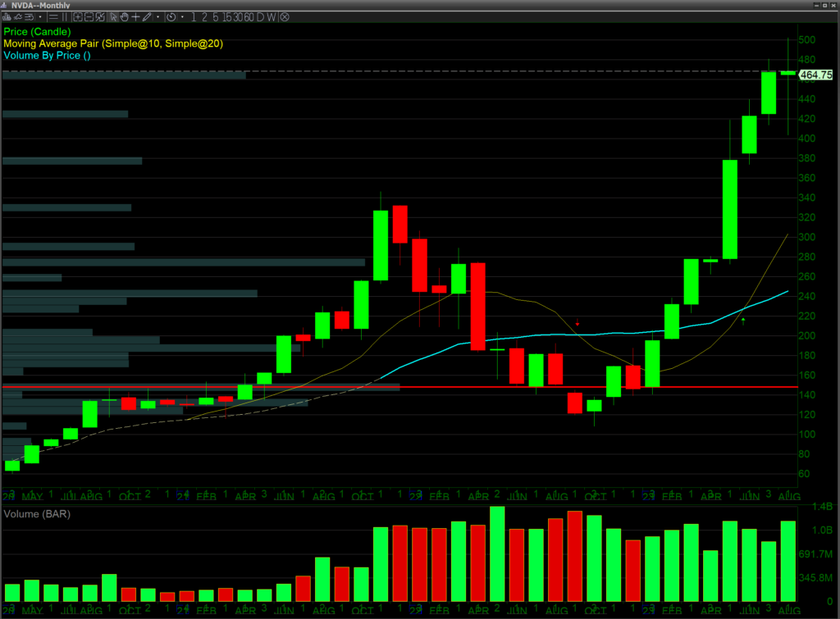Click the clock time-period icon
Image resolution: width=840 pixels, height=619 pixels.
[171, 17]
